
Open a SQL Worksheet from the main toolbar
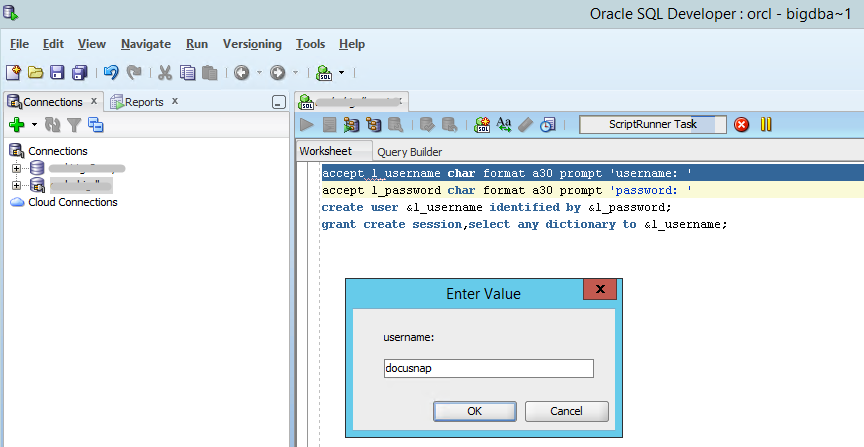pos(325,72)
